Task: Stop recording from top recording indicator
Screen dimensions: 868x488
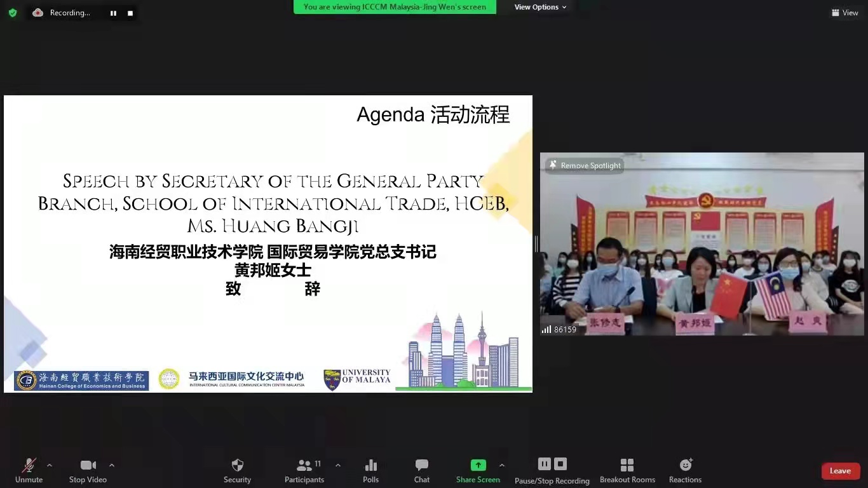Action: (130, 13)
